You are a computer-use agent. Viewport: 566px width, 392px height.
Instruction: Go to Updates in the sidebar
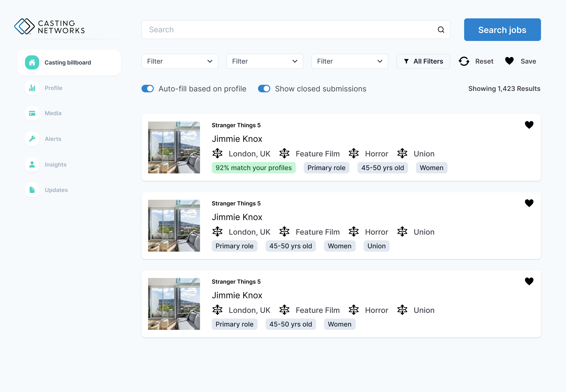pos(56,190)
